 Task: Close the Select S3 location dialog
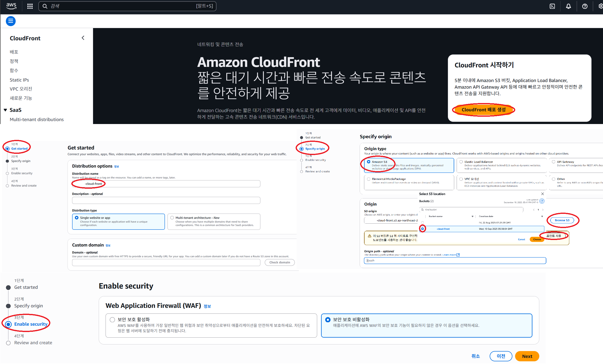[543, 194]
